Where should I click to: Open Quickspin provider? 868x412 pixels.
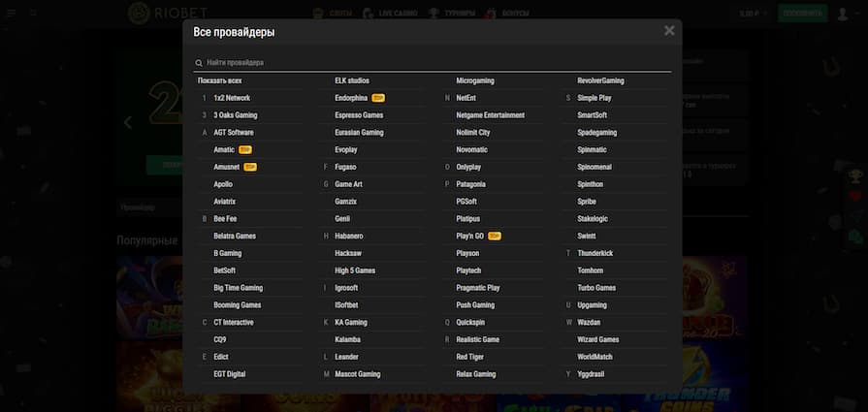tap(470, 323)
